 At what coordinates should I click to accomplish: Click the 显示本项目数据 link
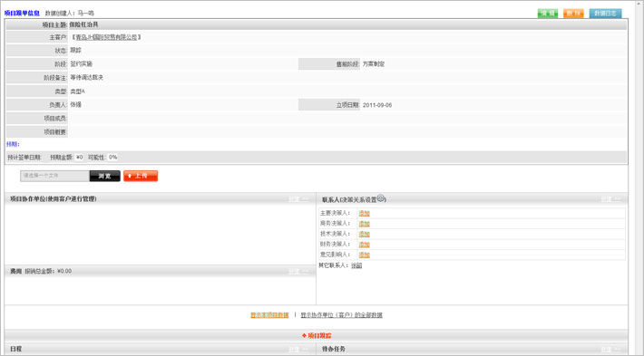[269, 315]
